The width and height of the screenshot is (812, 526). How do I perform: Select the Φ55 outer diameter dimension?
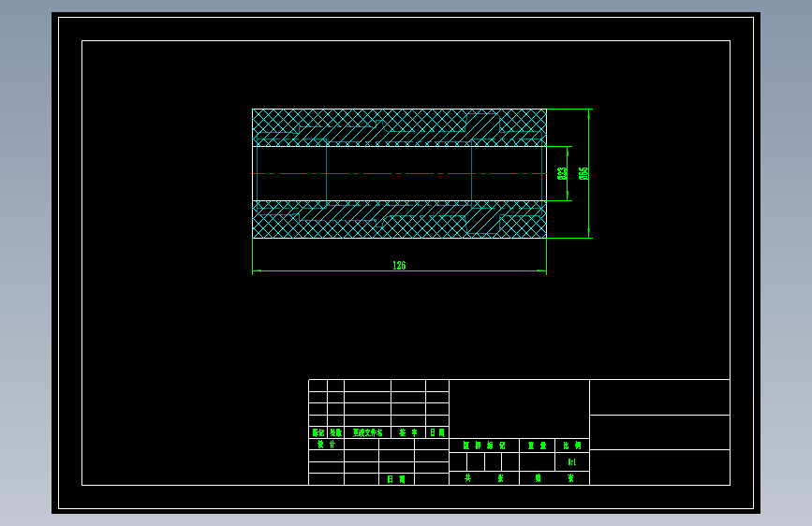pos(583,173)
